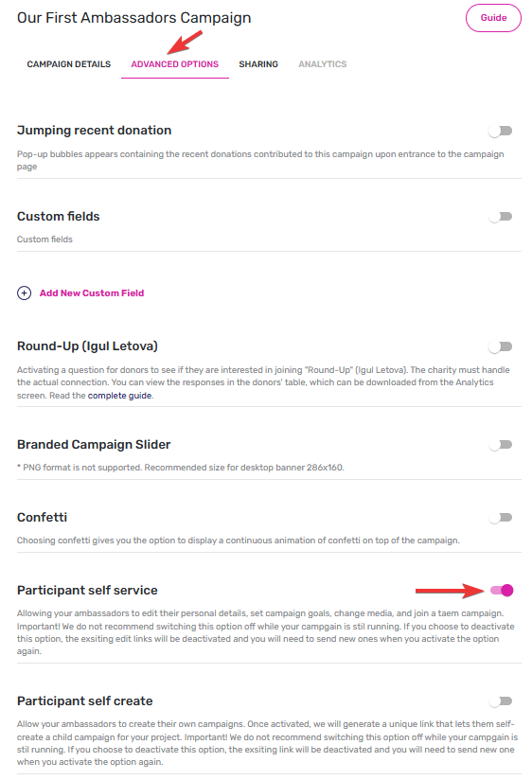Select the Confetti section heading
The image size is (532, 780).
pos(42,518)
